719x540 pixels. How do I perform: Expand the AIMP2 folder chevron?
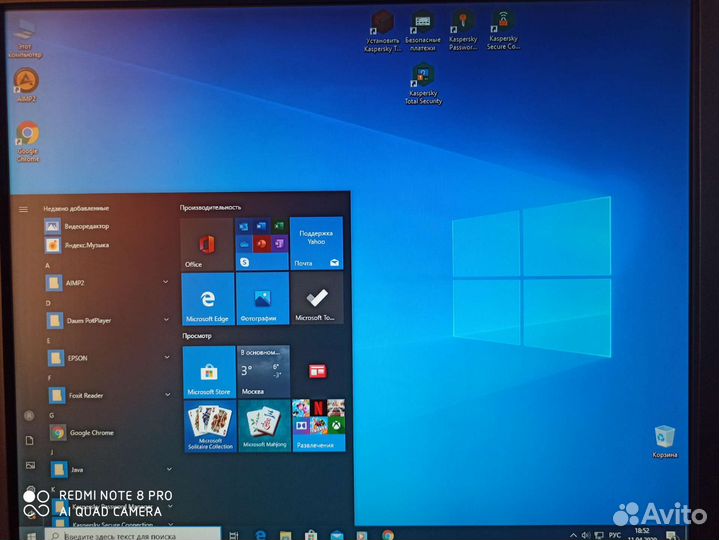point(166,282)
